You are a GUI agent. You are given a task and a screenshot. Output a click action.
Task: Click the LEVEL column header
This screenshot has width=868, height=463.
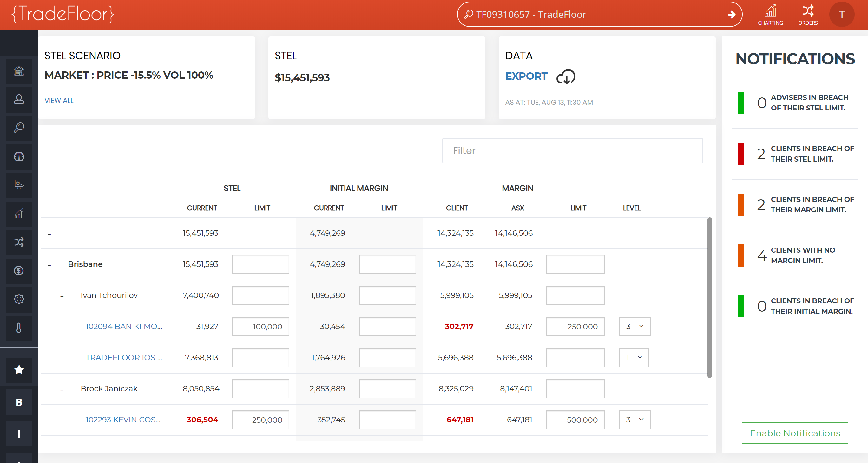632,208
